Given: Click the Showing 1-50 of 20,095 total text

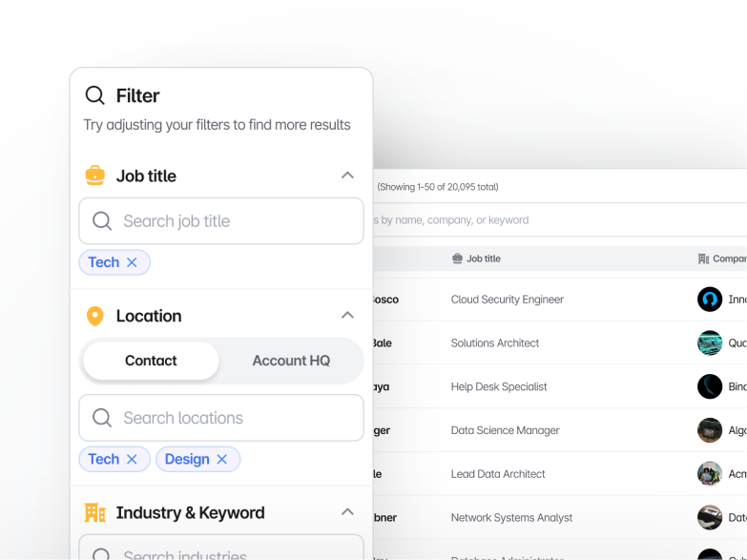Looking at the screenshot, I should coord(438,187).
